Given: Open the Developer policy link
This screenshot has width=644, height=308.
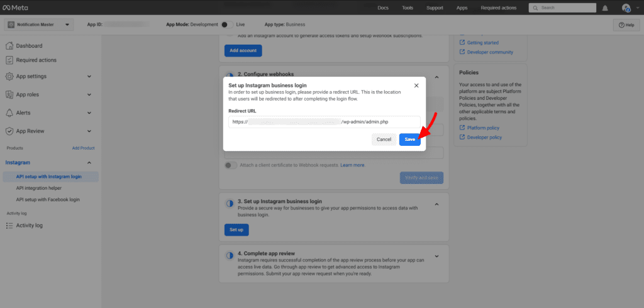Looking at the screenshot, I should pos(485,137).
